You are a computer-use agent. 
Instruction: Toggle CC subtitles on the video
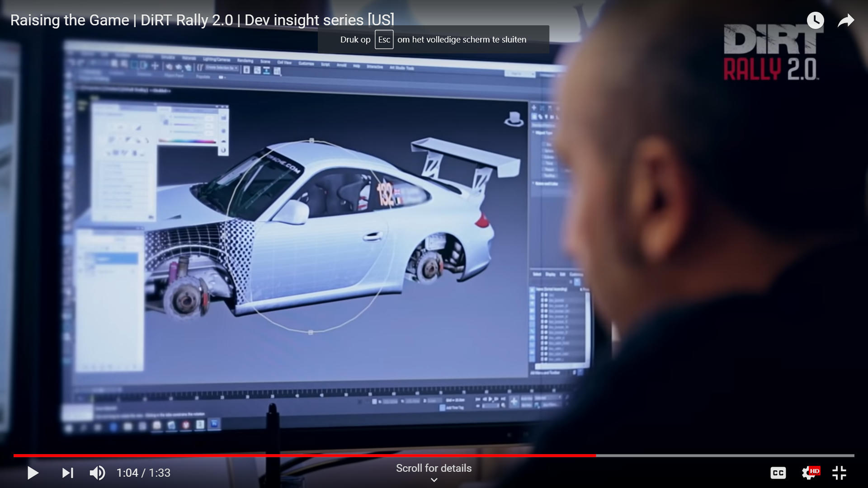(778, 473)
